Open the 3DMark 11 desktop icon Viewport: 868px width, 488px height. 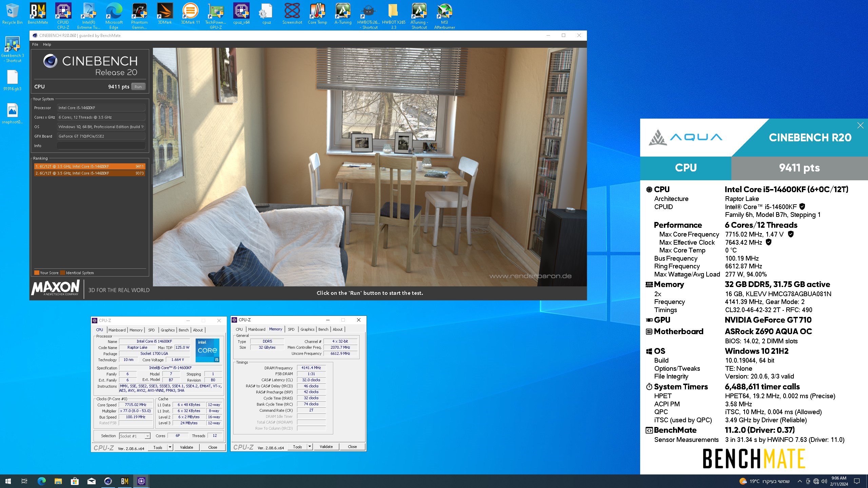pos(190,14)
